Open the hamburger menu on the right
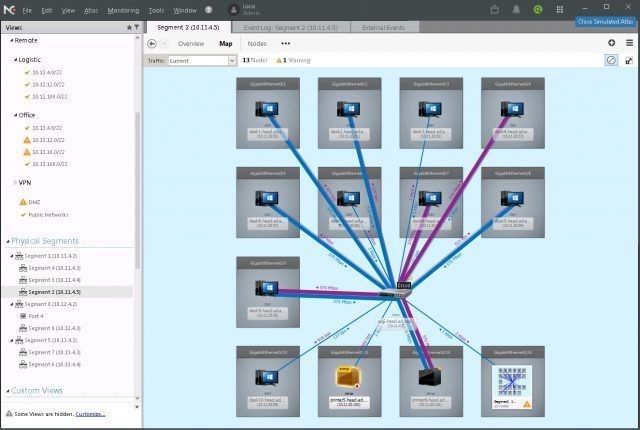The image size is (640, 430). [629, 43]
